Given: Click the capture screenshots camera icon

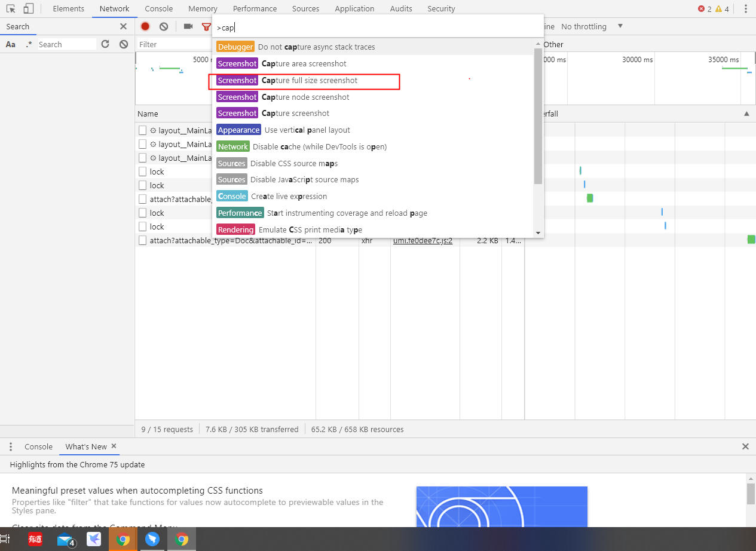Looking at the screenshot, I should [188, 26].
